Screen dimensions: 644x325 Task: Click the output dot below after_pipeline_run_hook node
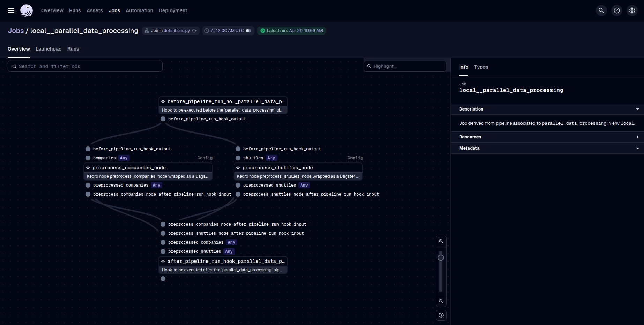[x=163, y=279]
